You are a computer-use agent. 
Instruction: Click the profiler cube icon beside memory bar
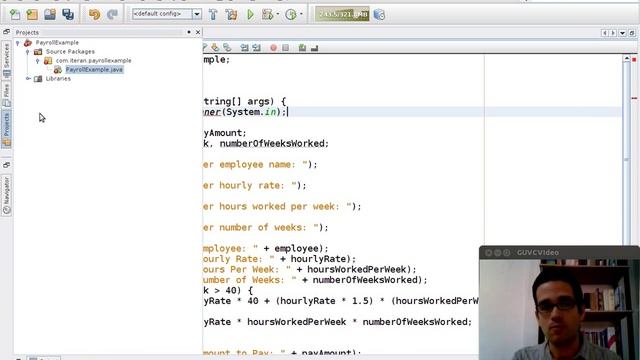tap(379, 15)
